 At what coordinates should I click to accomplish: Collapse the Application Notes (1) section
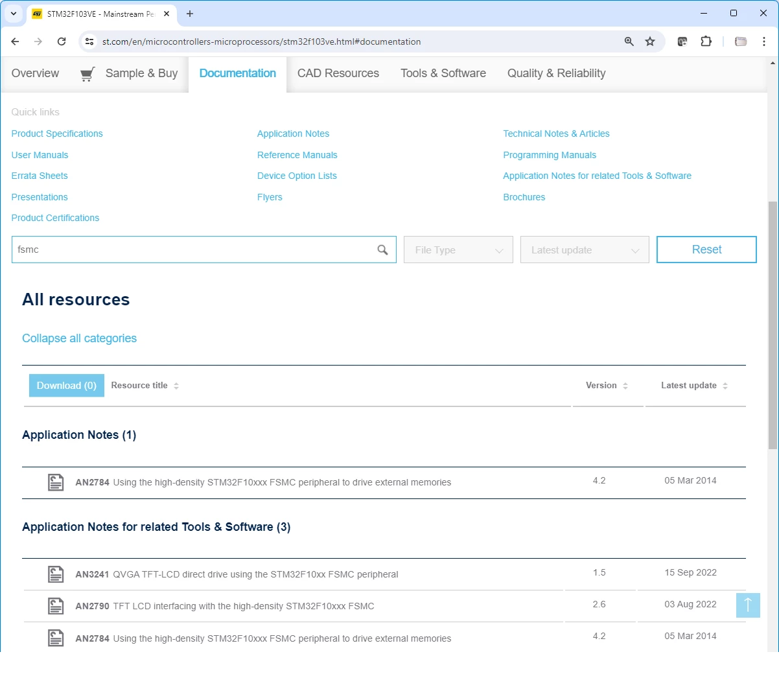(79, 435)
